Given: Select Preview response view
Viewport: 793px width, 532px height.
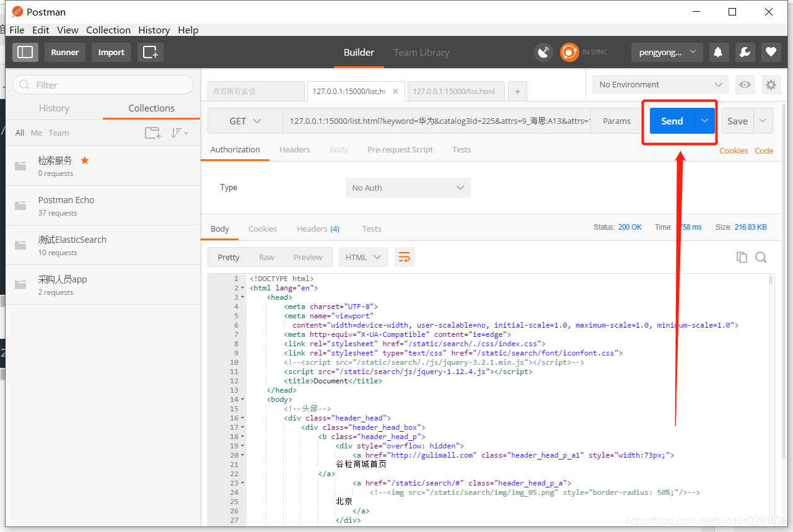Looking at the screenshot, I should pos(308,257).
